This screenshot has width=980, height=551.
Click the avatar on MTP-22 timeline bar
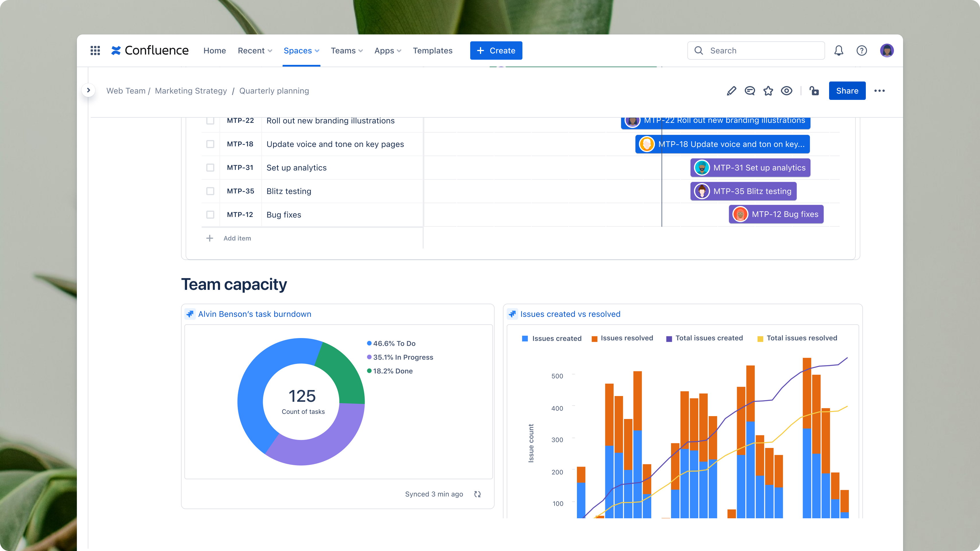coord(632,122)
